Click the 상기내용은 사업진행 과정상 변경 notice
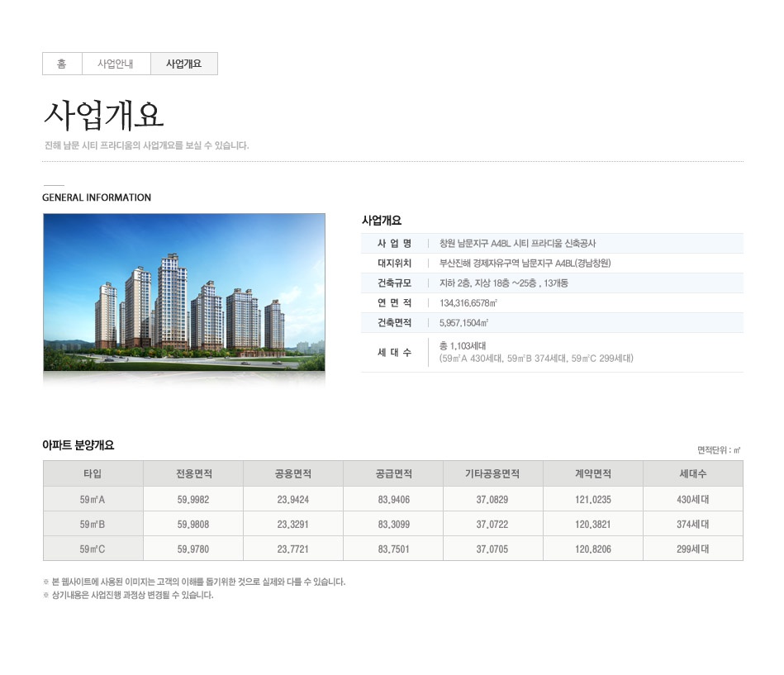The width and height of the screenshot is (784, 675). click(x=129, y=595)
